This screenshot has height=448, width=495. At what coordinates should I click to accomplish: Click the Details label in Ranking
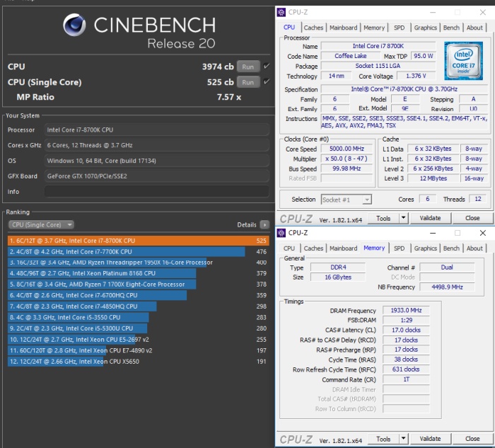[247, 224]
